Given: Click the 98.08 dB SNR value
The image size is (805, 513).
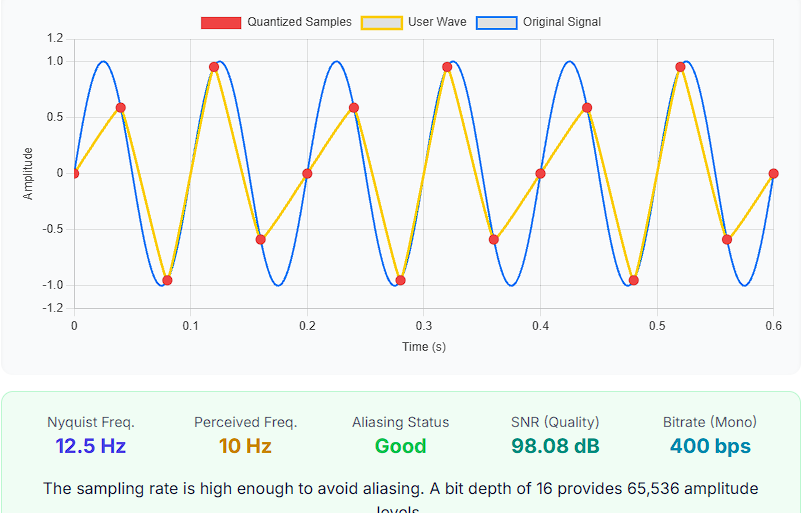Looking at the screenshot, I should pyautogui.click(x=555, y=446).
